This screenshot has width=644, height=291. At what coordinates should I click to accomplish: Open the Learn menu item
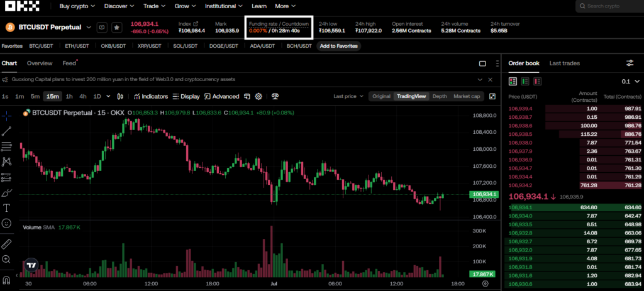(x=258, y=6)
